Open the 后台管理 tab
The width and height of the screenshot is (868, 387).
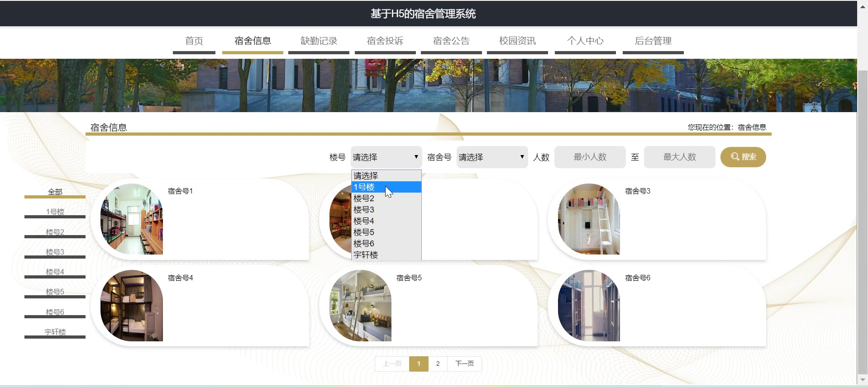[x=653, y=41]
